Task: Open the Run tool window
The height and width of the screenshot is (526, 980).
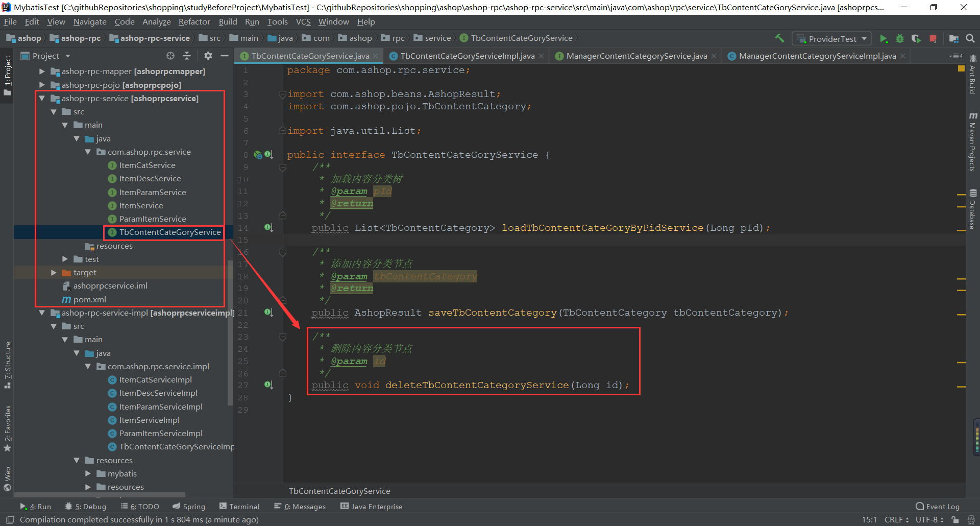Action: click(36, 507)
